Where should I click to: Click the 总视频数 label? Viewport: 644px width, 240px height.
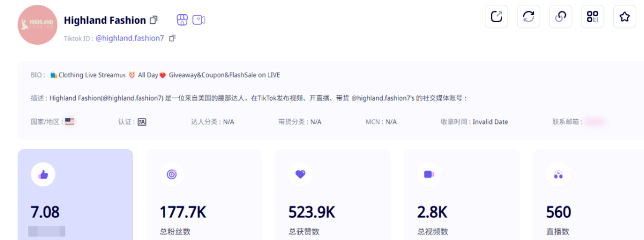tap(432, 232)
